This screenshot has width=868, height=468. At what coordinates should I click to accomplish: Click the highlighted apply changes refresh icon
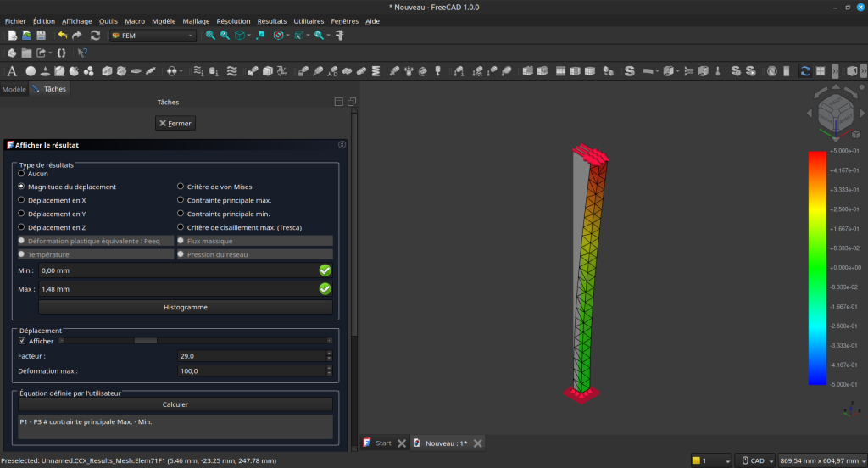[805, 71]
